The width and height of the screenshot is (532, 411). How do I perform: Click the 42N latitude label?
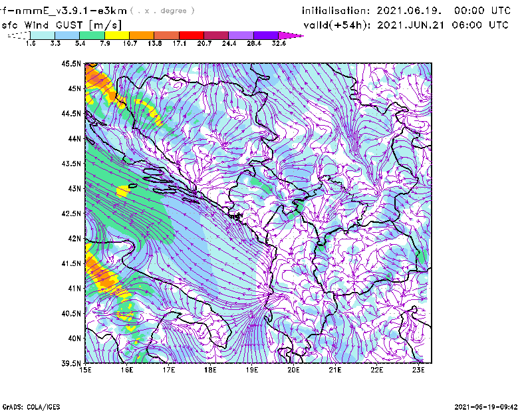tap(74, 238)
